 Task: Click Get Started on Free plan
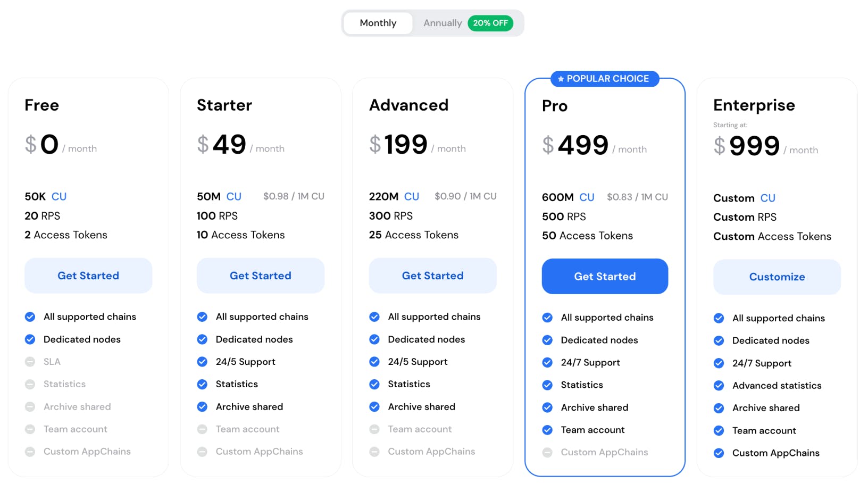[88, 276]
